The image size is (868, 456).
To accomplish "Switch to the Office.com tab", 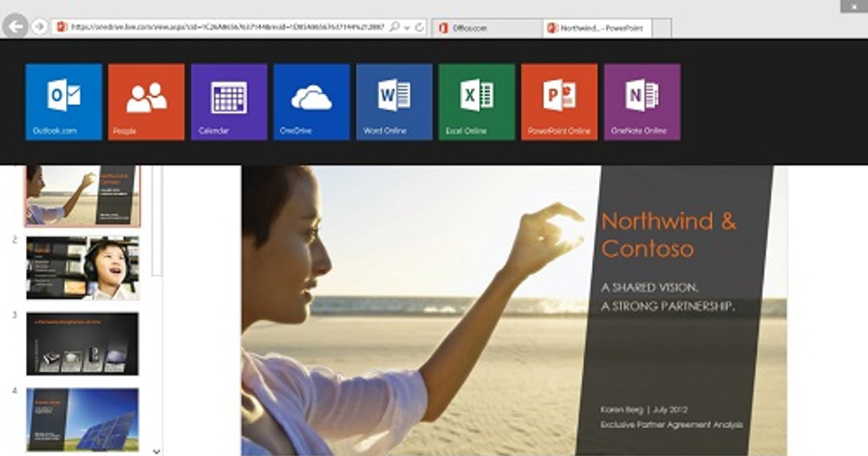I will pyautogui.click(x=487, y=28).
